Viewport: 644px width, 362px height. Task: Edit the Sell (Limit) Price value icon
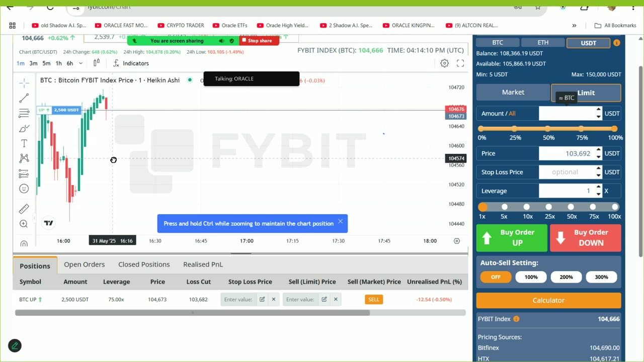324,299
